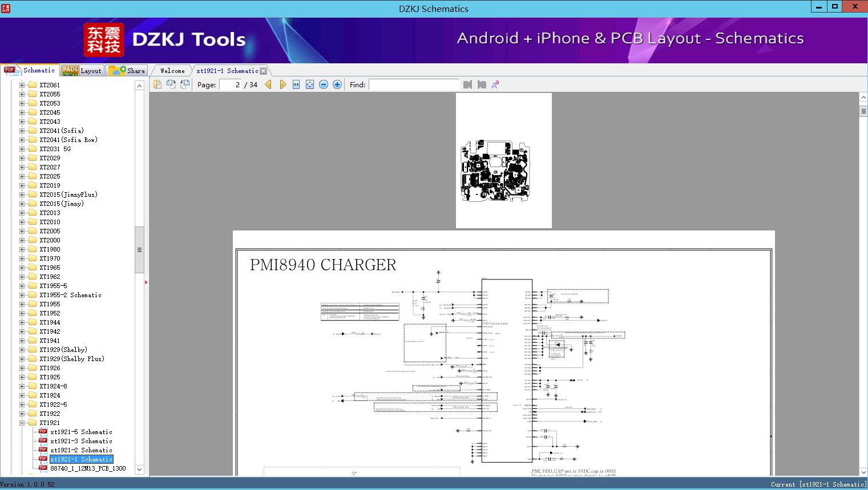Expand the XT1922 folder
This screenshot has width=868, height=490.
tap(22, 414)
